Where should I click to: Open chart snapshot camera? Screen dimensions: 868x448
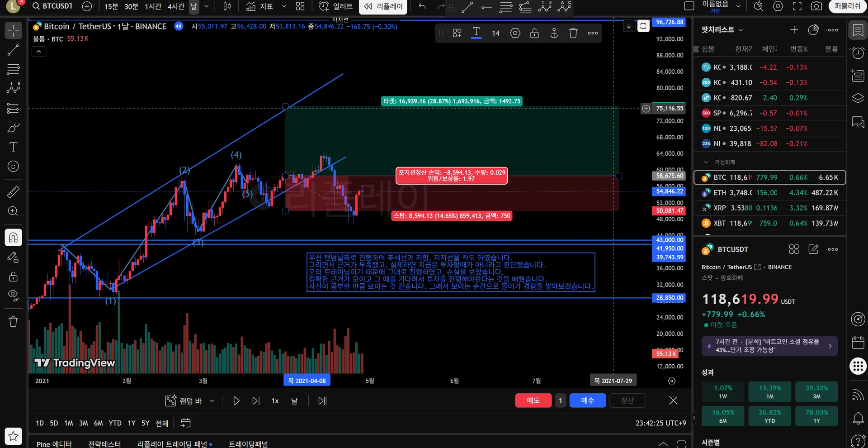pyautogui.click(x=816, y=6)
